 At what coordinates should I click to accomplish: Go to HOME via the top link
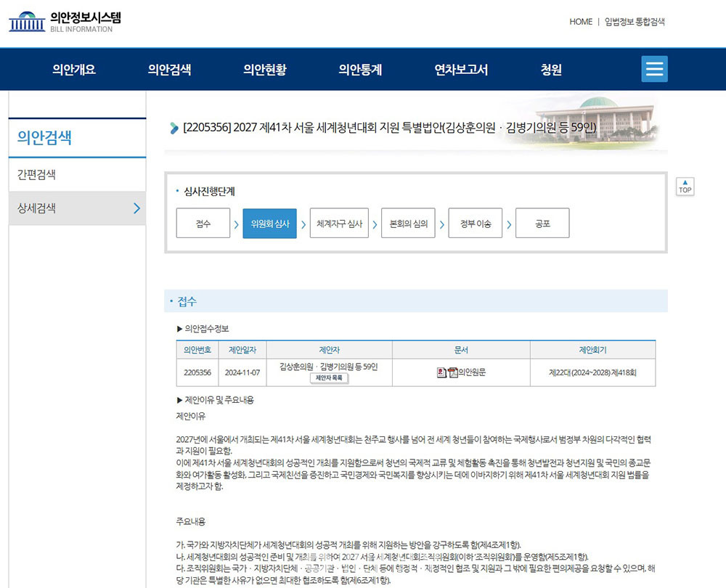[580, 22]
